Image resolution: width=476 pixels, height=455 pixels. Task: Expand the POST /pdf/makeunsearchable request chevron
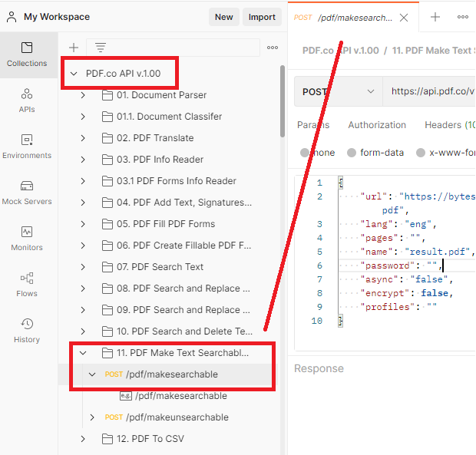pos(92,417)
